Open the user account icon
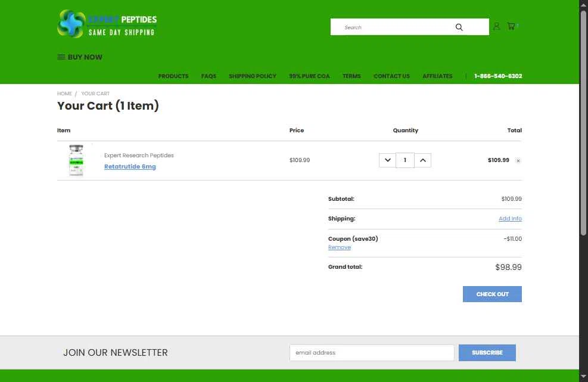The height and width of the screenshot is (382, 588). [x=496, y=26]
